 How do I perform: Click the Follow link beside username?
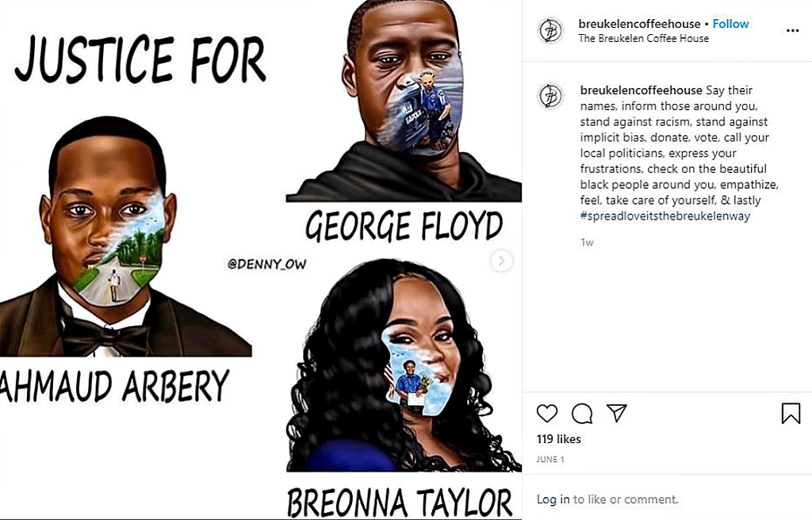click(730, 24)
